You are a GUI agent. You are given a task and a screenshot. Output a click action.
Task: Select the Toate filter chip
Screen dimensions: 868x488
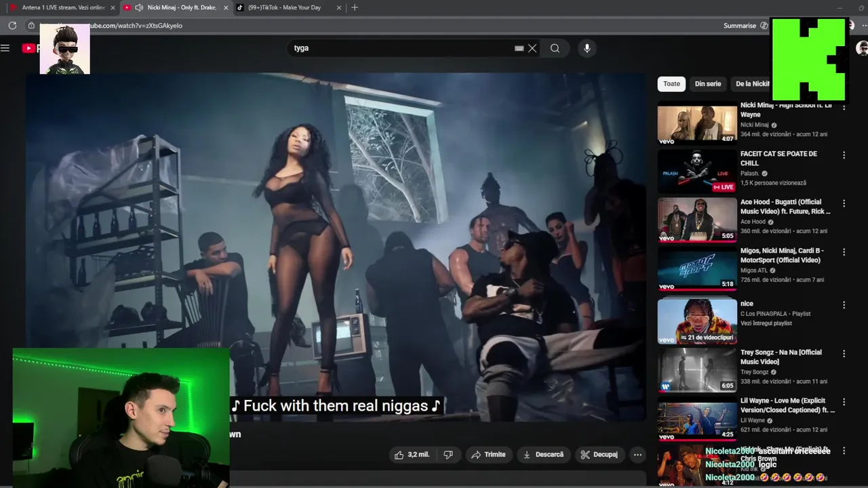tap(671, 84)
